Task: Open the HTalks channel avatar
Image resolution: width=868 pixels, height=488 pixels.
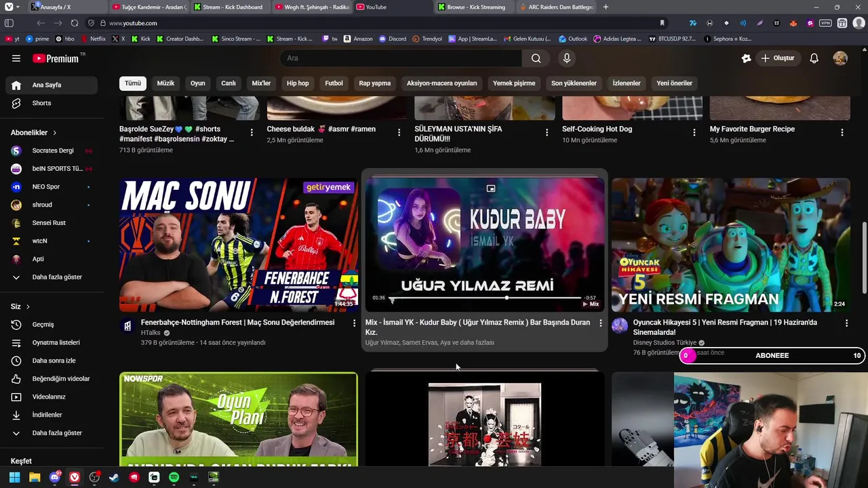Action: point(127,326)
